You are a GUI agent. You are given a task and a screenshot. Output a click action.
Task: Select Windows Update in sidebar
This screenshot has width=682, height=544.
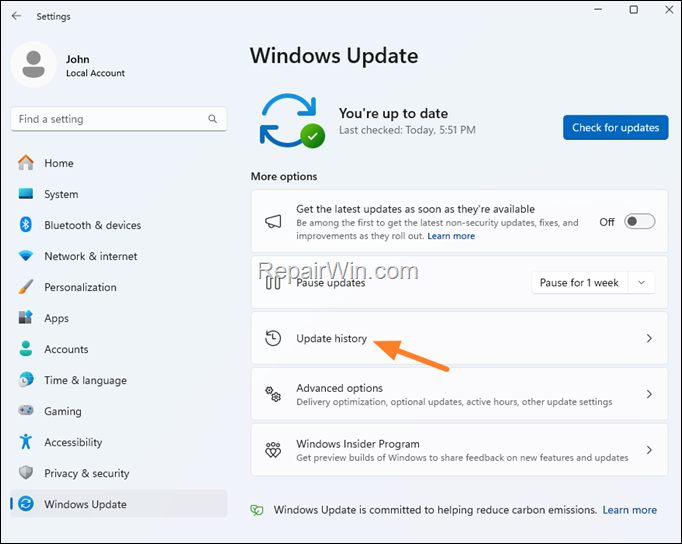click(x=119, y=504)
